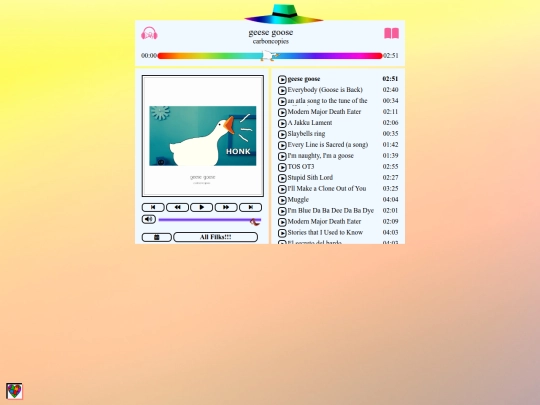Select 'Stories that I Used to Know' title
Viewport: 540px width, 405px height.
pos(325,232)
